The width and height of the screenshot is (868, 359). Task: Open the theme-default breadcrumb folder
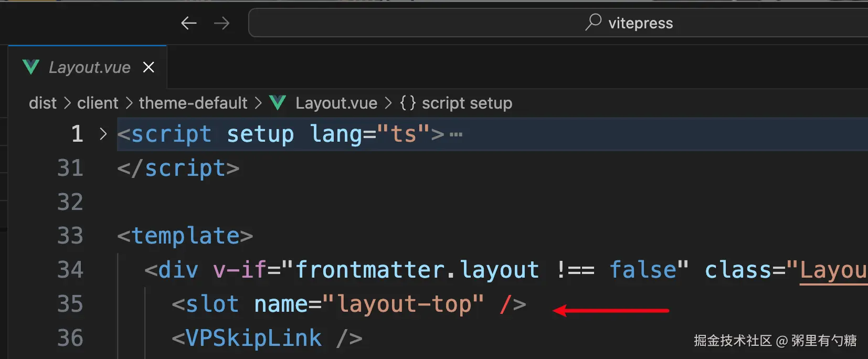[x=193, y=103]
